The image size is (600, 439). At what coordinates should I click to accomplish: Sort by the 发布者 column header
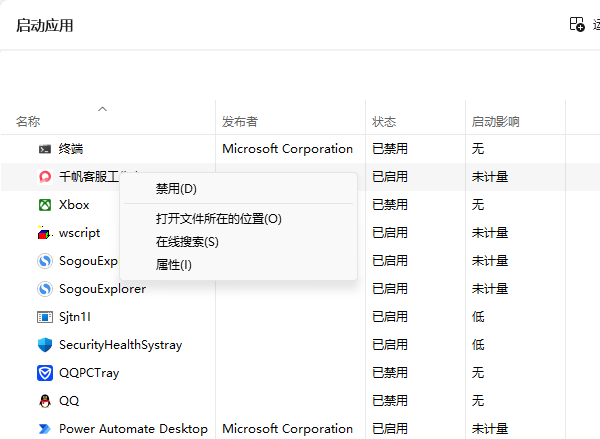[x=240, y=122]
